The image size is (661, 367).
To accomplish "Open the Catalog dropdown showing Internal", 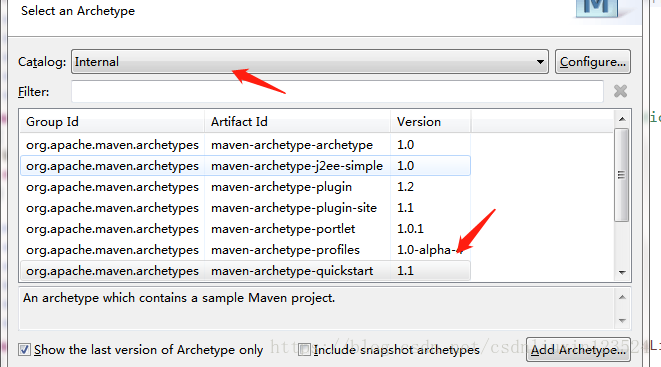I will click(x=310, y=62).
